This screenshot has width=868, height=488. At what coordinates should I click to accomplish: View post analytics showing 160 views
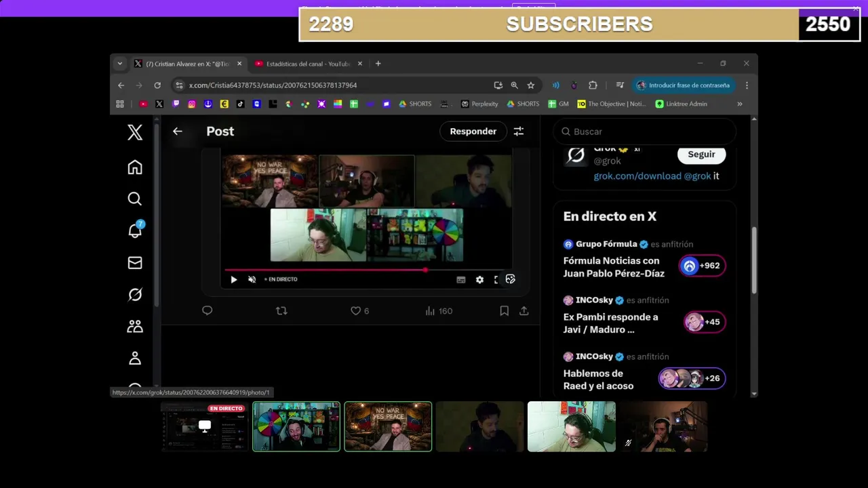tap(438, 310)
